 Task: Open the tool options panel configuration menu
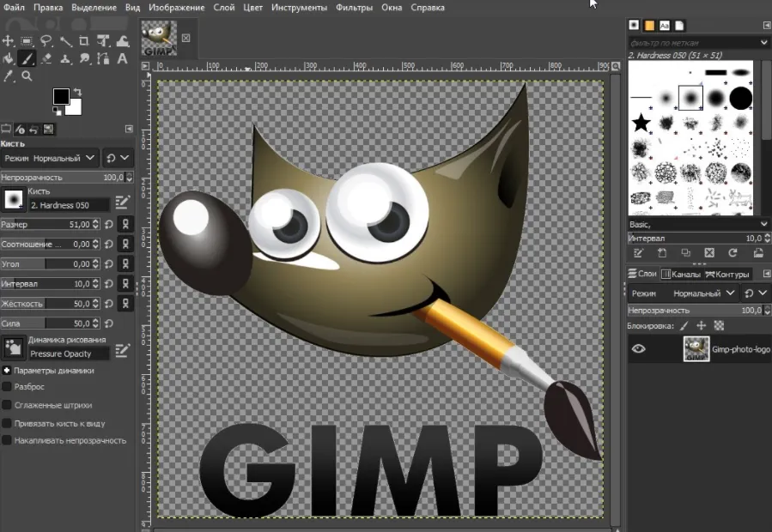click(129, 129)
